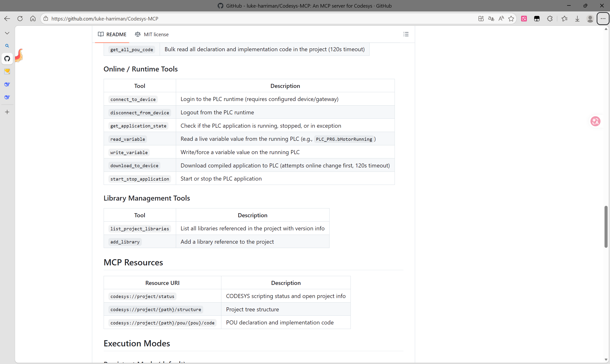The image size is (610, 364).
Task: View site information lock icon in address bar
Action: point(46,19)
